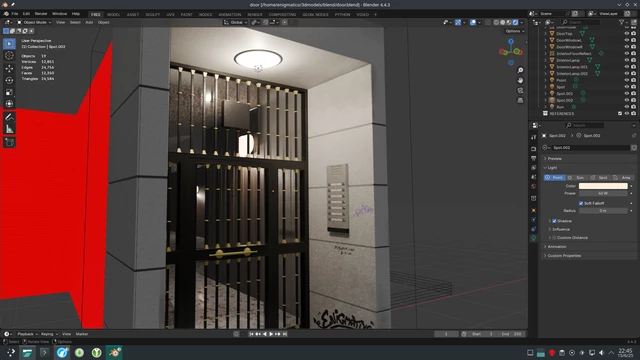Choose the Rotate tool
640x360 pixels.
click(x=9, y=80)
